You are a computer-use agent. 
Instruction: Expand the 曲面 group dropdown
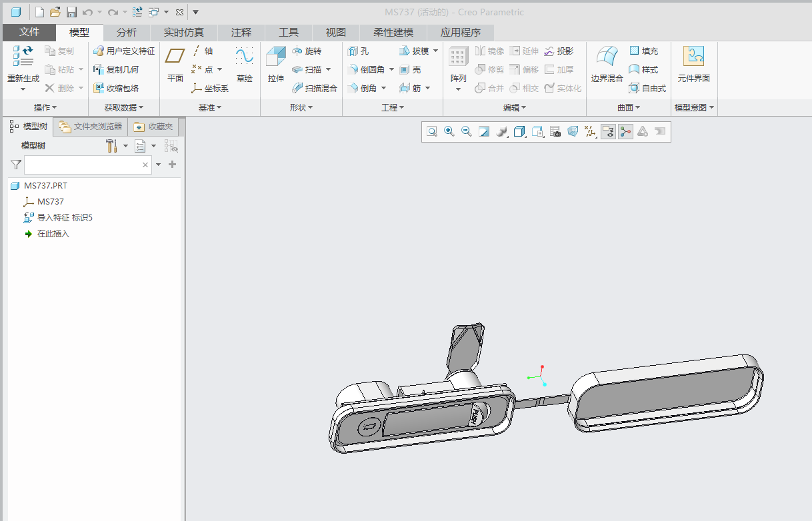tap(629, 107)
